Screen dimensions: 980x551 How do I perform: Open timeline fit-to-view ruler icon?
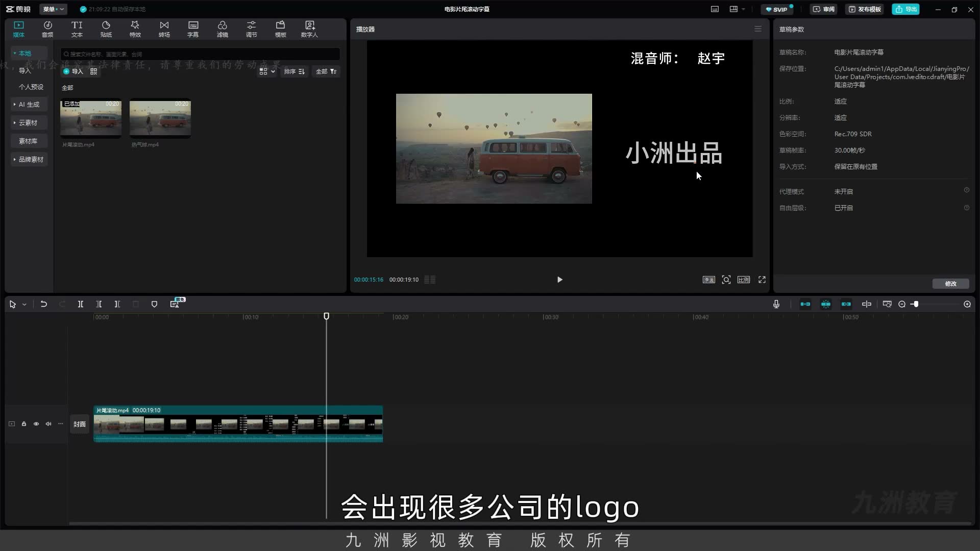(887, 304)
